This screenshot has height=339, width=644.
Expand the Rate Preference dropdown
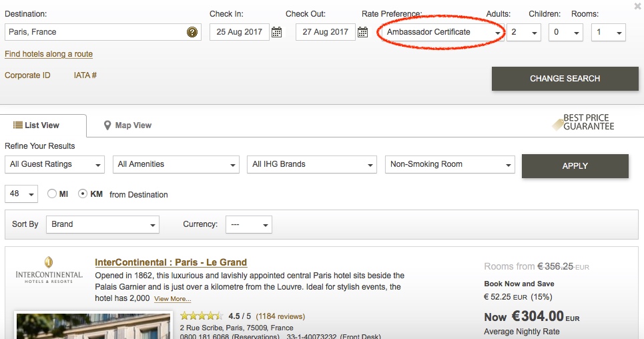pos(441,32)
